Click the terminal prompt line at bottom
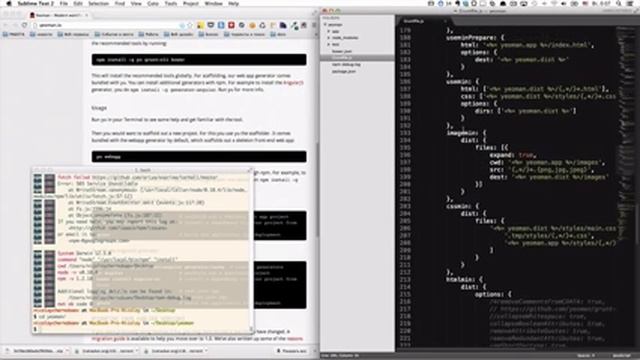The height and width of the screenshot is (360, 640). pos(141,329)
